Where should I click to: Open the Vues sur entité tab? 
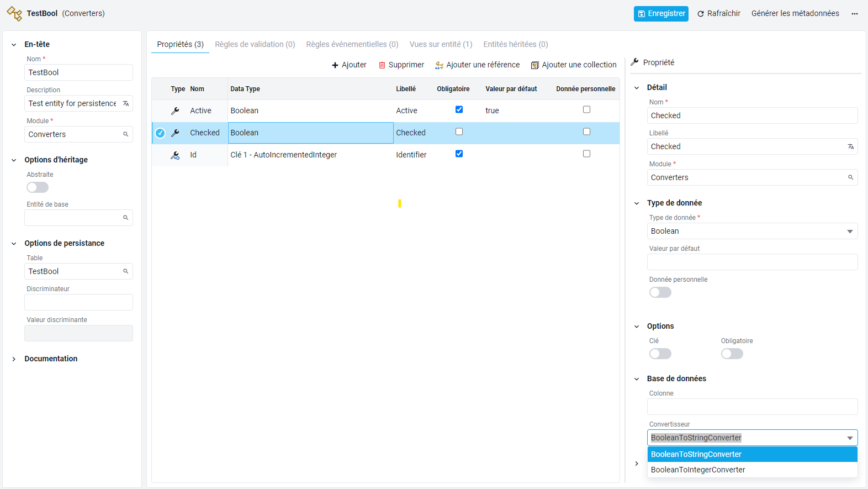[x=441, y=44]
